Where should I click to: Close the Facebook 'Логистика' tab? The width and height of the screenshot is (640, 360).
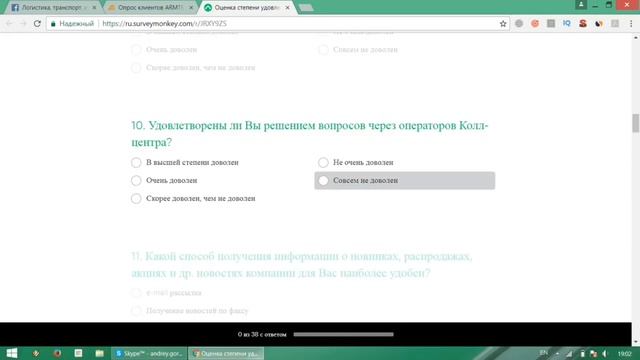click(94, 7)
